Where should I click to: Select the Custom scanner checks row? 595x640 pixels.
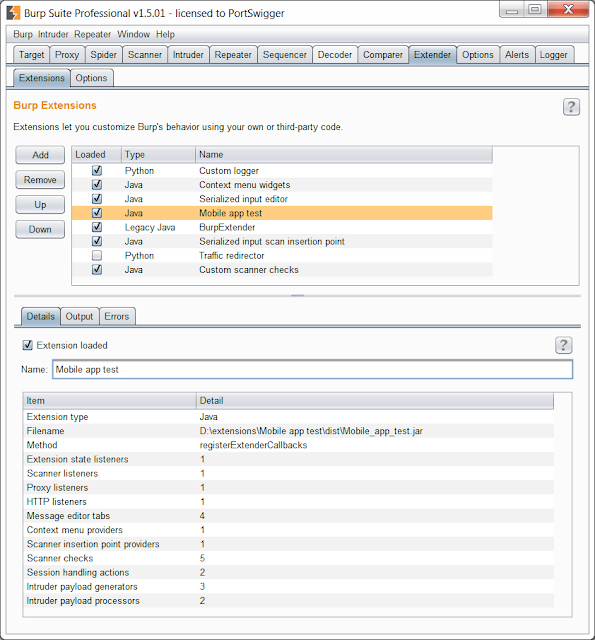click(x=282, y=269)
